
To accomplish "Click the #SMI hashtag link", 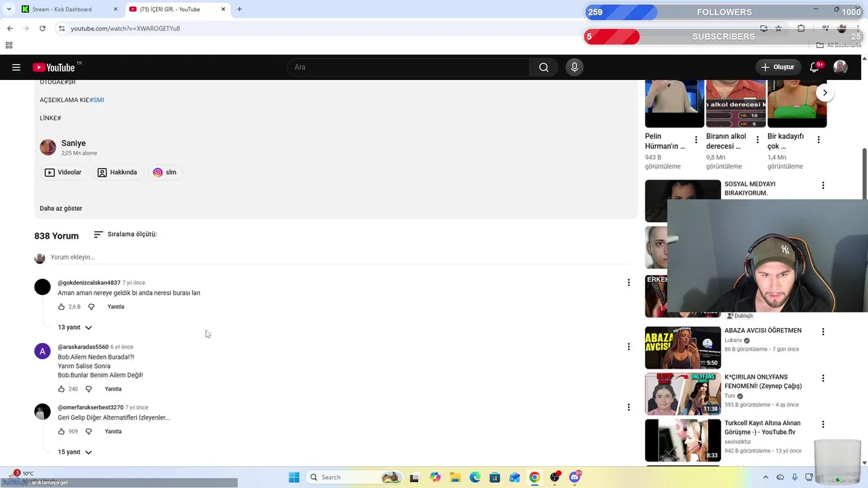I will point(97,100).
